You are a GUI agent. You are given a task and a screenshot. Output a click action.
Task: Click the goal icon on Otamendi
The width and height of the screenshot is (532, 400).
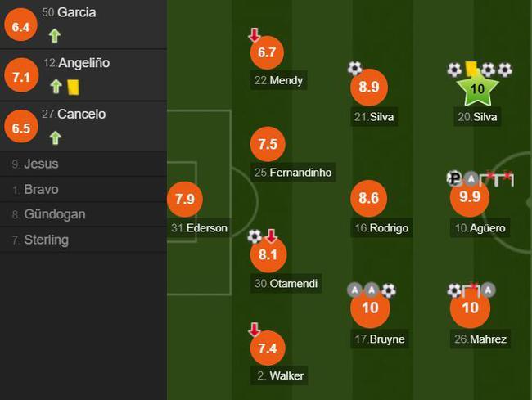click(255, 236)
